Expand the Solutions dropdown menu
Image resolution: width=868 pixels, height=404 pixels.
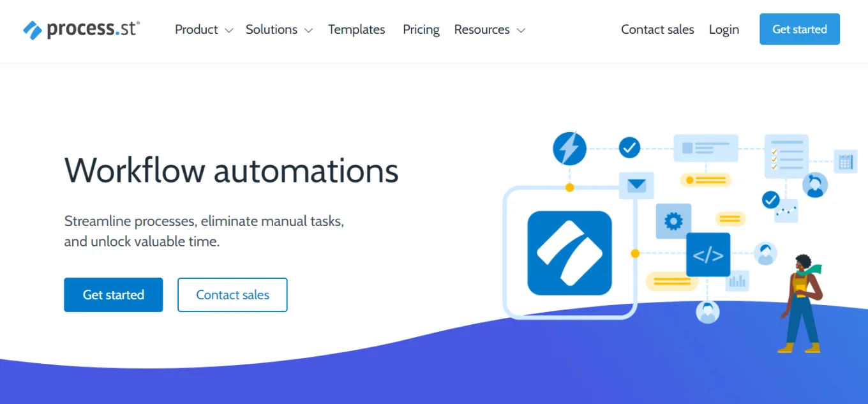click(279, 30)
